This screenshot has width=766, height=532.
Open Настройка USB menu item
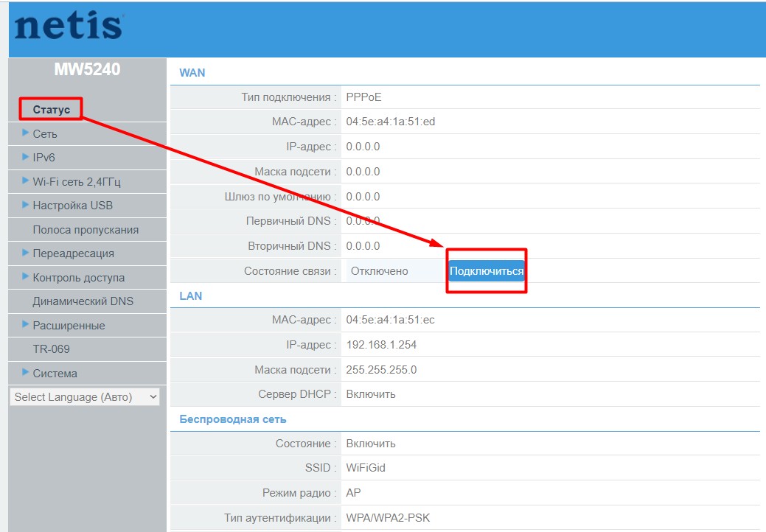[x=73, y=206]
